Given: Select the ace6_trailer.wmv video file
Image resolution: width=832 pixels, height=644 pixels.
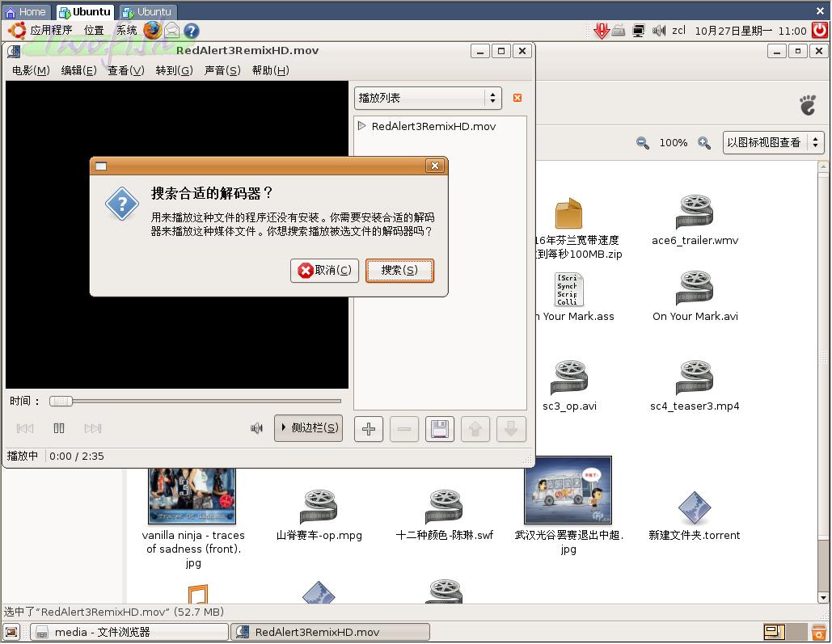Looking at the screenshot, I should click(695, 220).
